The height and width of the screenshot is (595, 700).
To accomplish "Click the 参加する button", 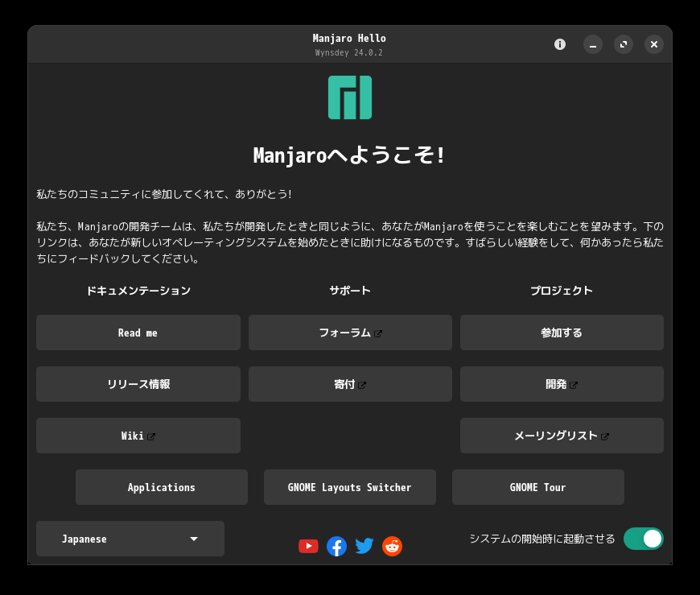I will [562, 333].
